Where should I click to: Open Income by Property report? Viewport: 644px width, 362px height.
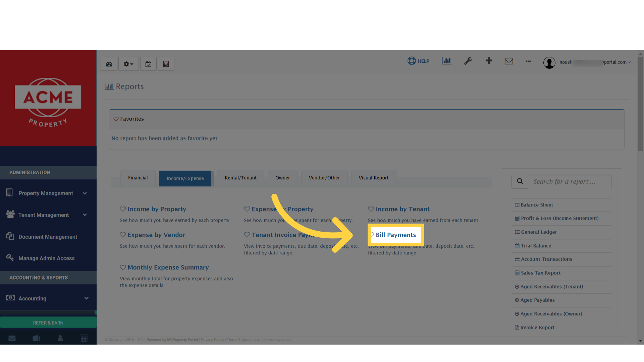[x=157, y=209]
